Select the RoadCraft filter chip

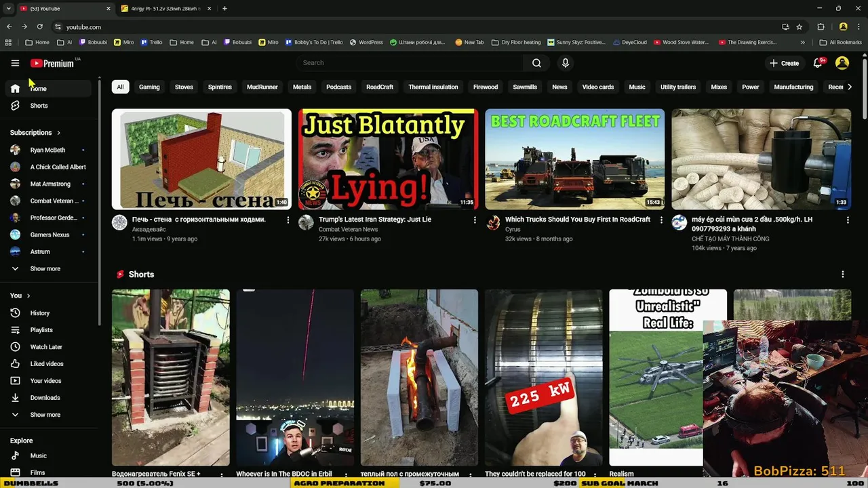pos(380,87)
